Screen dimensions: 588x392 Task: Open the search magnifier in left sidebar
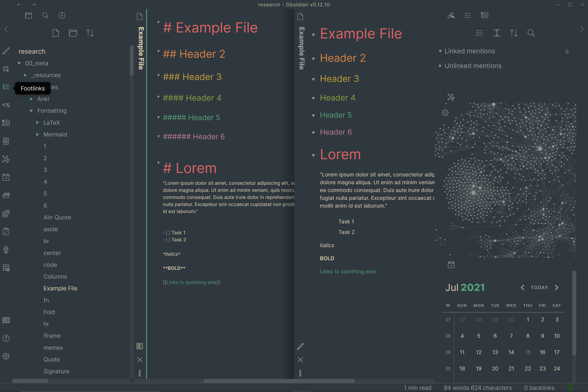[45, 15]
